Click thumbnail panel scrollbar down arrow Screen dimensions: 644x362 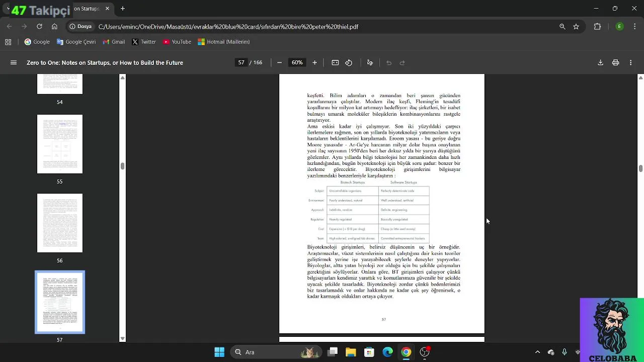(122, 338)
